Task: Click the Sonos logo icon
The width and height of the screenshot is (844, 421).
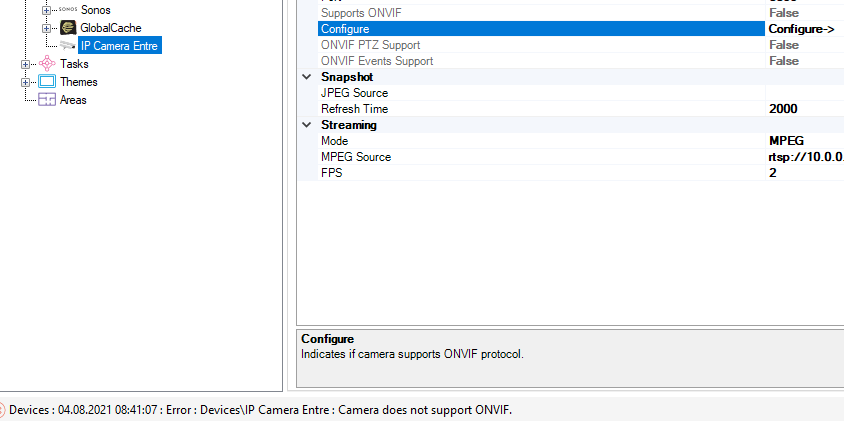Action: 68,10
